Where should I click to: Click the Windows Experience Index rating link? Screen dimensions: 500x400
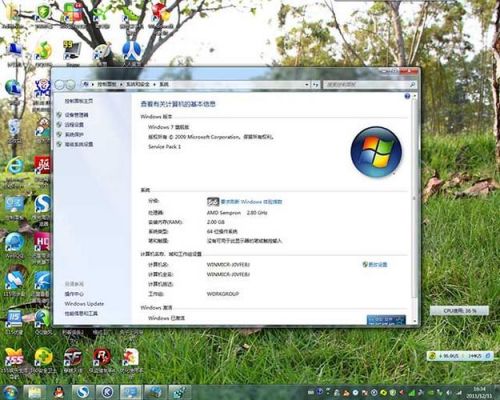click(252, 202)
